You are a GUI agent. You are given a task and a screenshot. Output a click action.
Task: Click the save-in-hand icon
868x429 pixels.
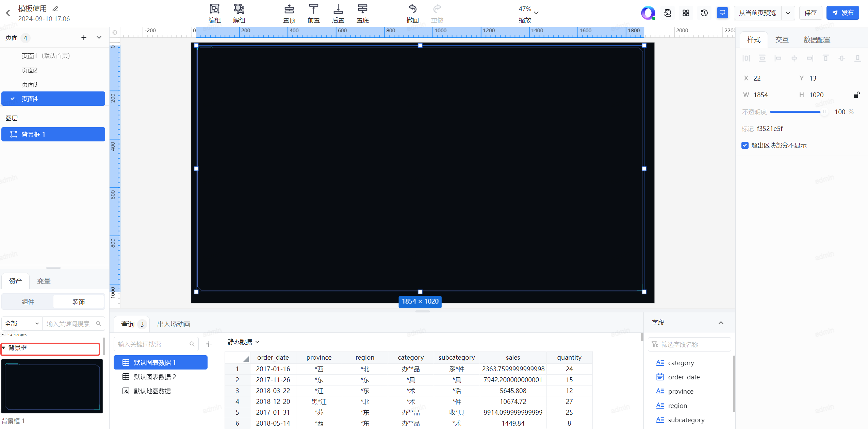point(668,13)
